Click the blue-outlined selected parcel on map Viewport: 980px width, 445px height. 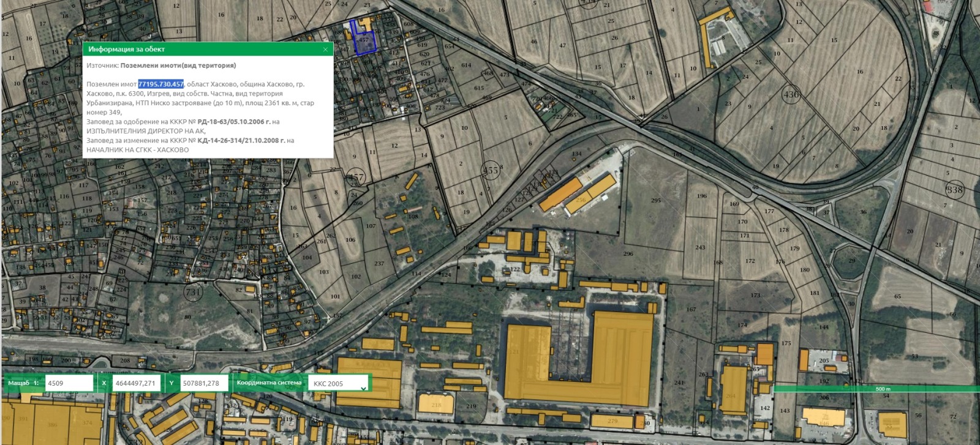click(x=365, y=43)
